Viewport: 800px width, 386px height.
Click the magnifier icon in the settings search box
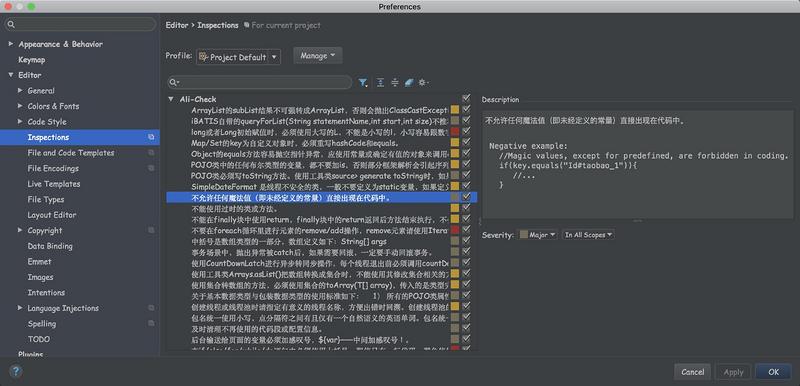point(11,24)
